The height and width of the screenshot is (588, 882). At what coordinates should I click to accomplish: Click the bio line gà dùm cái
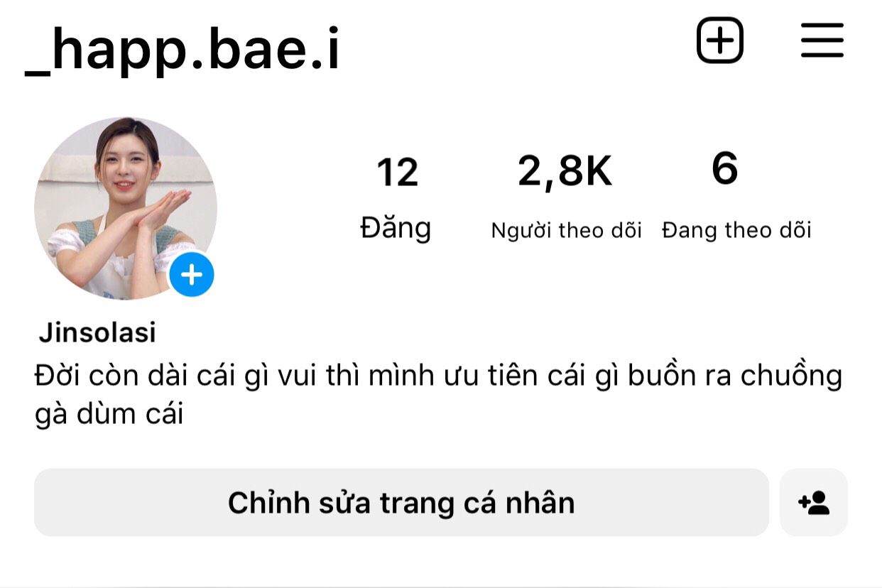(x=109, y=414)
